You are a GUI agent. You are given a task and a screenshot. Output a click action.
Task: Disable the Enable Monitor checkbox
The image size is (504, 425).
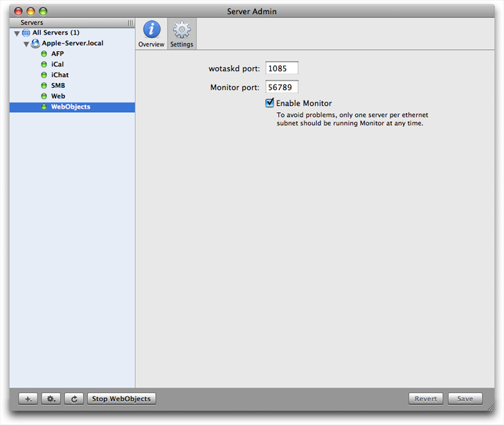(270, 103)
